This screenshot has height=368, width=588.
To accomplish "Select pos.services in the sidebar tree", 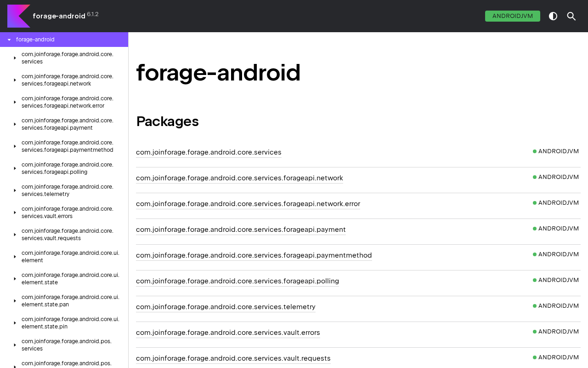I will point(67,345).
